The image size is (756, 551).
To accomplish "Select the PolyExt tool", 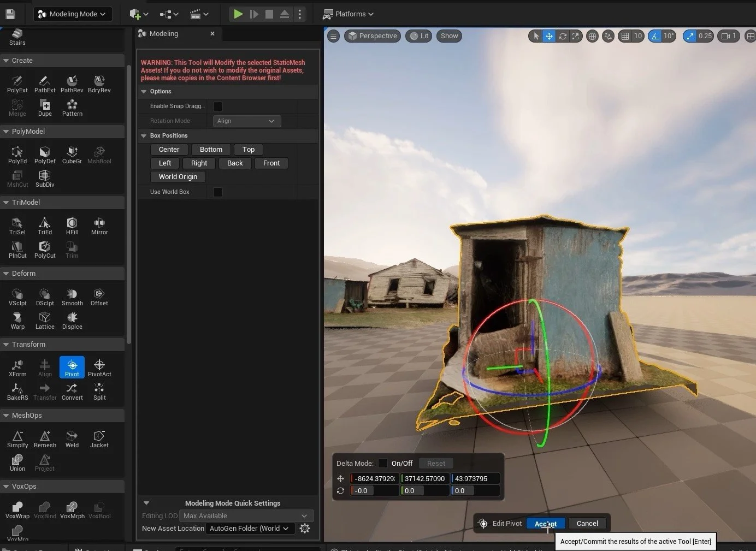I will [x=17, y=83].
